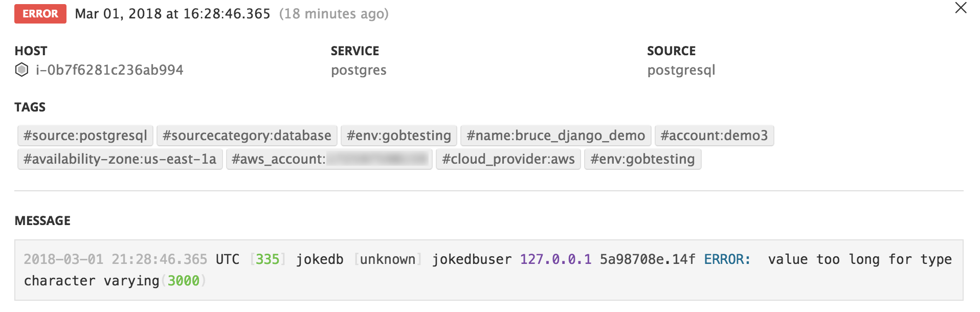Click the red ERROR severity badge
Image resolution: width=980 pixels, height=312 pixels.
click(40, 14)
